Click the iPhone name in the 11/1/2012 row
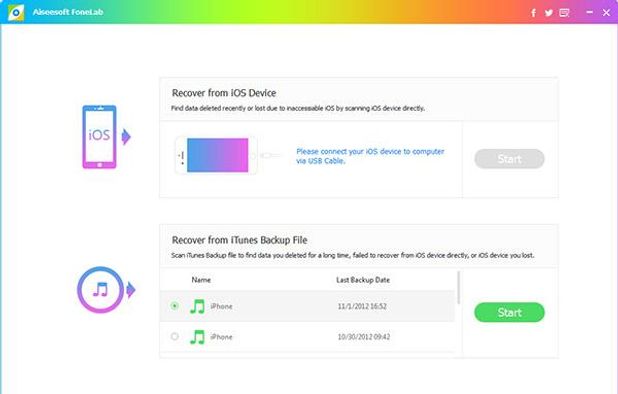This screenshot has width=618, height=394. (x=221, y=306)
